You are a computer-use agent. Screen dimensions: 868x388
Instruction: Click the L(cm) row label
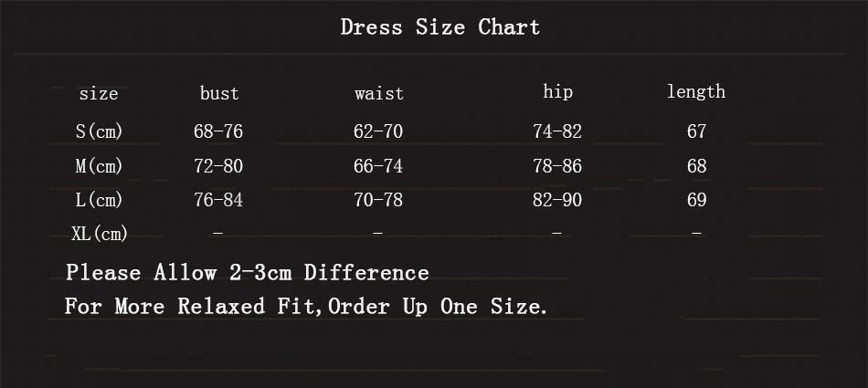pos(99,200)
